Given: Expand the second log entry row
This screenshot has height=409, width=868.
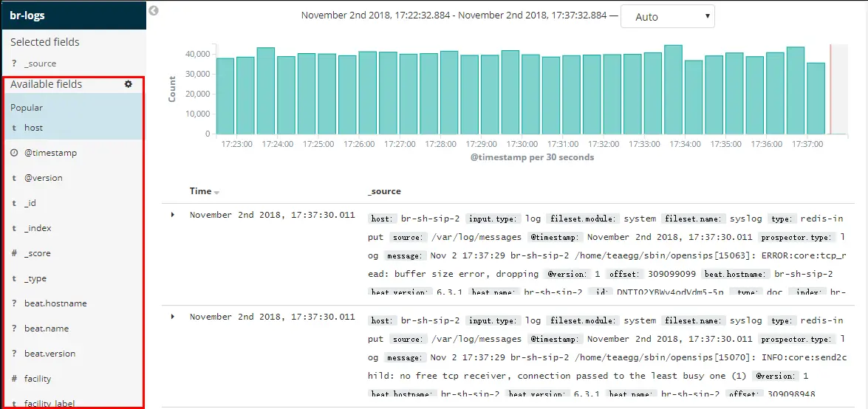Looking at the screenshot, I should pos(173,317).
